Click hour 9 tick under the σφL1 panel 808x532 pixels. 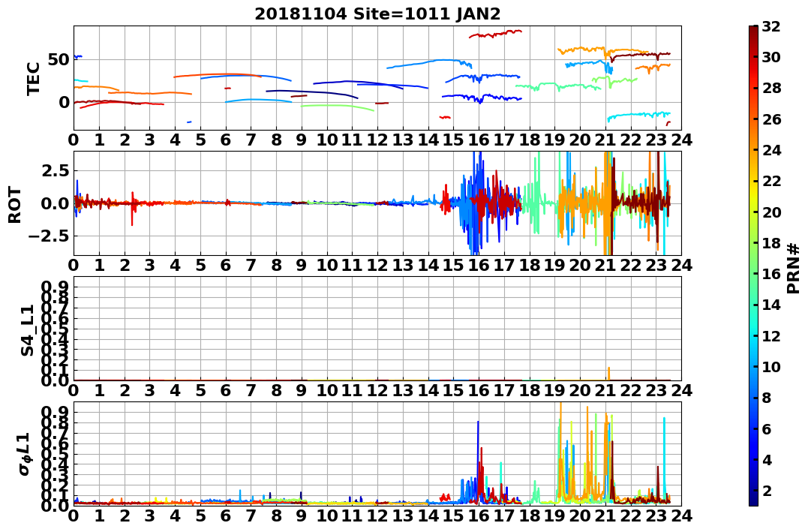click(302, 515)
